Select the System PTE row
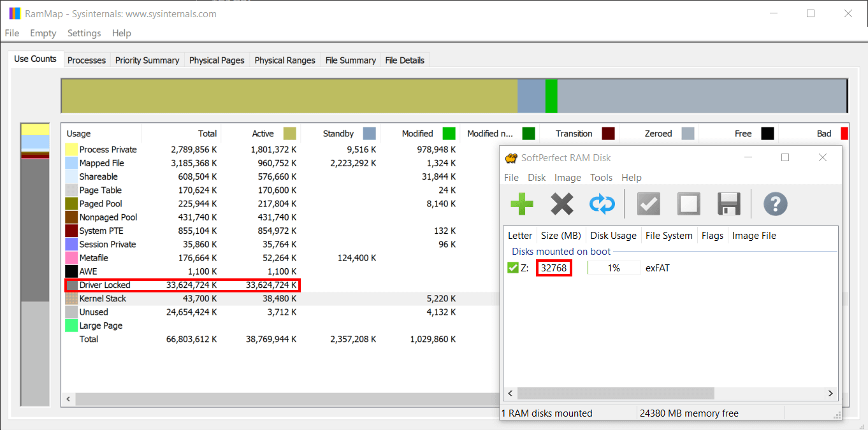This screenshot has height=430, width=868. pos(281,231)
